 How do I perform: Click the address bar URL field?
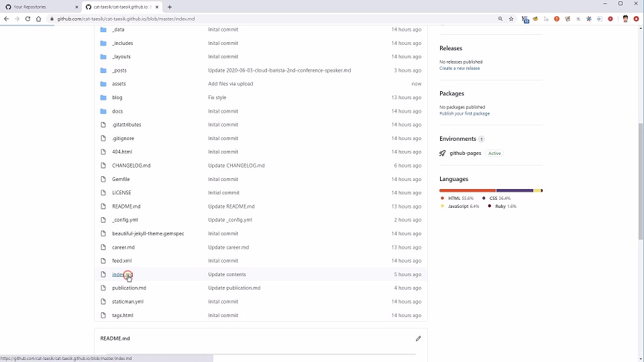coord(268,19)
